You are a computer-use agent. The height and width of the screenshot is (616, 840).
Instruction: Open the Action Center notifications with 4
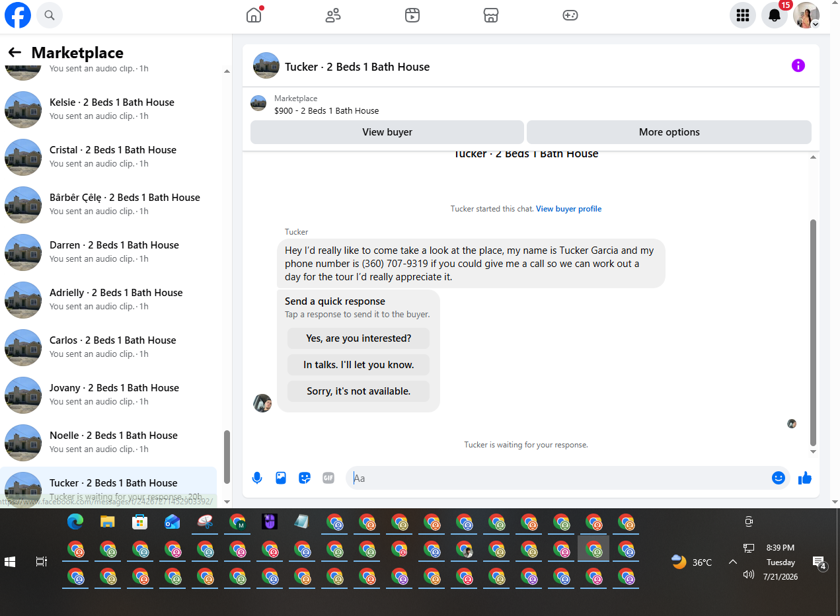(820, 563)
